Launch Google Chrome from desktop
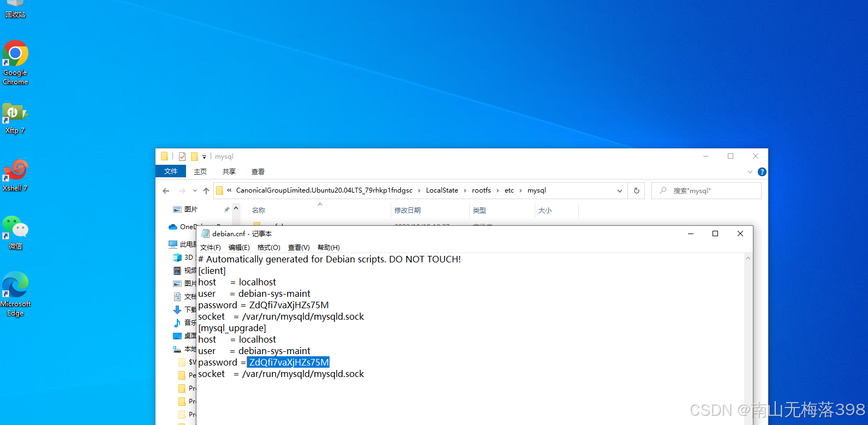The height and width of the screenshot is (425, 868). pos(15,62)
